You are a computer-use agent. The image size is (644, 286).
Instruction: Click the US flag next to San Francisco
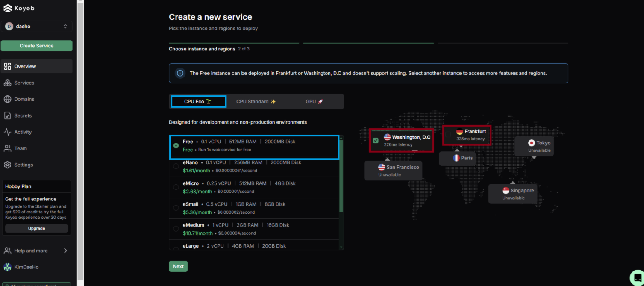pos(382,167)
